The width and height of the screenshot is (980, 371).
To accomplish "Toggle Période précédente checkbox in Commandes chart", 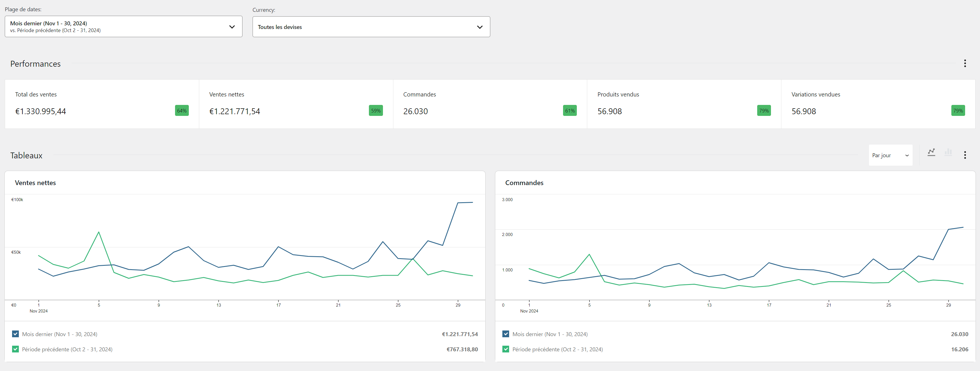I will point(506,349).
